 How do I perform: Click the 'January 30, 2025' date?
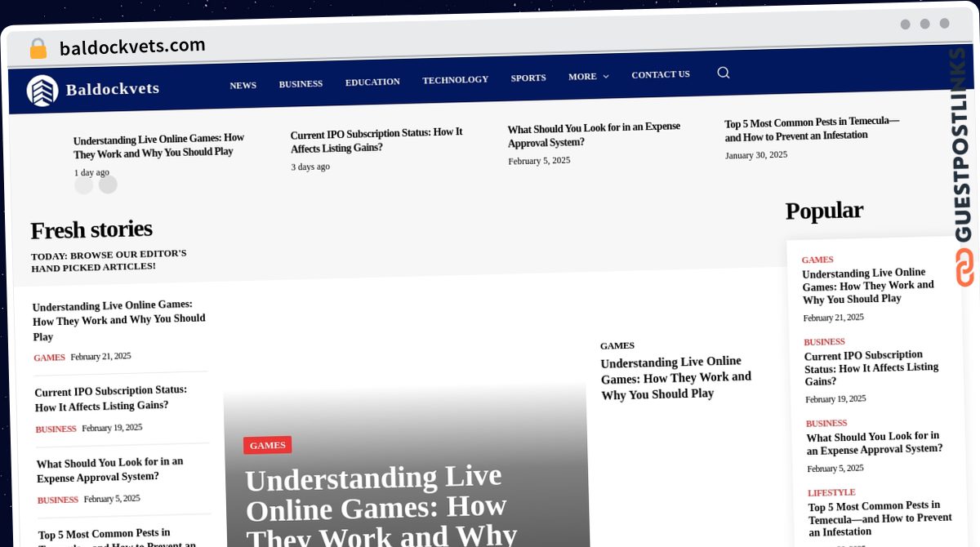(756, 155)
